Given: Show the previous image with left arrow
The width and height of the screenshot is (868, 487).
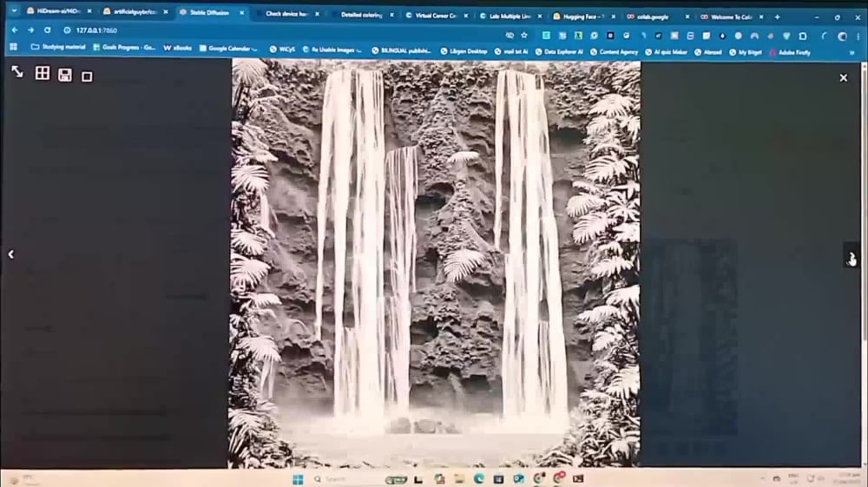Looking at the screenshot, I should pos(11,254).
